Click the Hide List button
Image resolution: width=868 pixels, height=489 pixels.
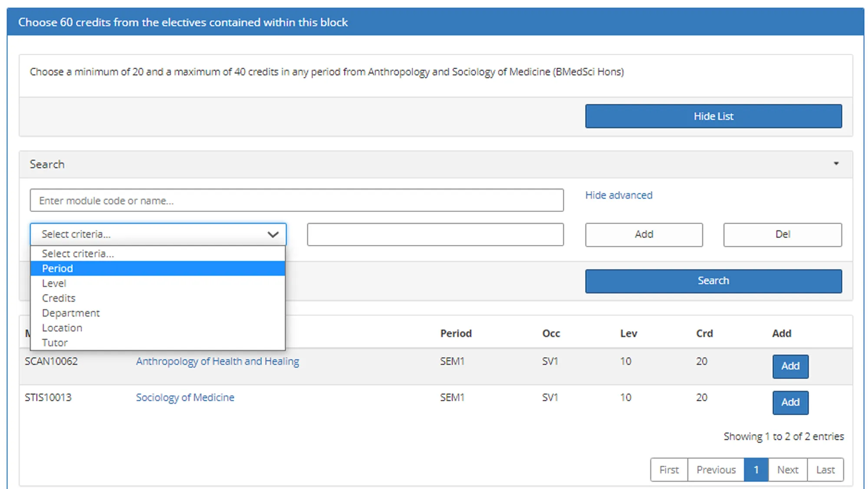(x=713, y=116)
